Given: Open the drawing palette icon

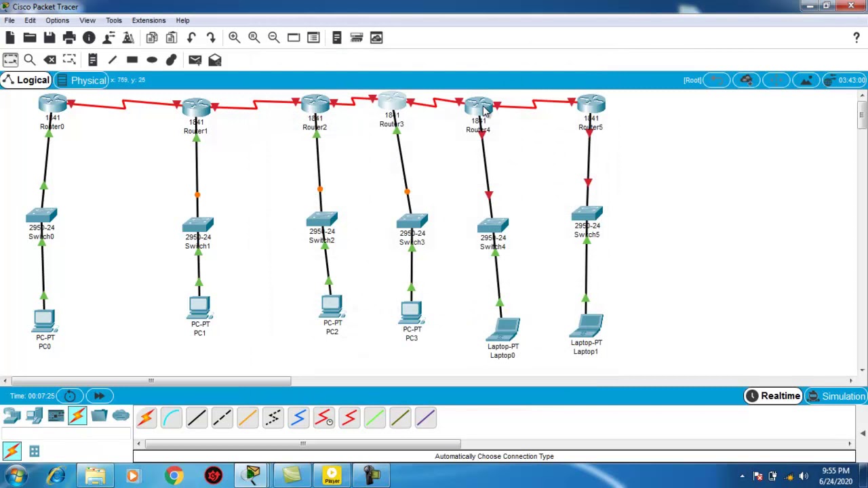Looking at the screenshot, I should click(x=294, y=38).
